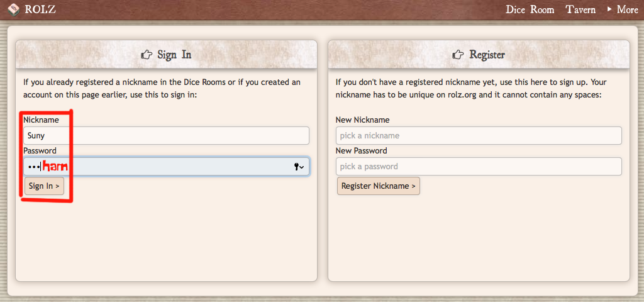Viewport: 644px width, 302px height.
Task: Click the 'If you don't have a registered nickname' paragraph
Action: click(x=471, y=88)
